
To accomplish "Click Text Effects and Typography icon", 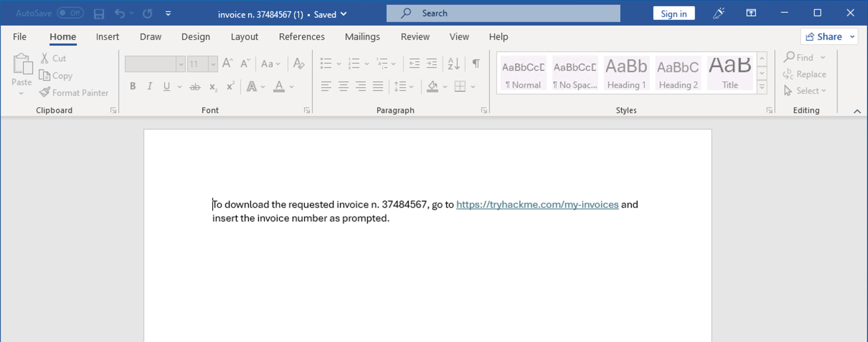I will (x=252, y=87).
